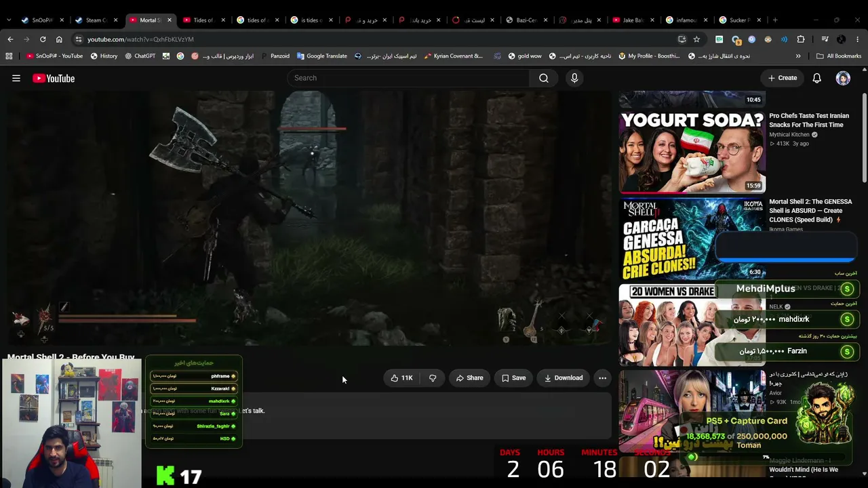Image resolution: width=868 pixels, height=488 pixels.
Task: Open the ChatGPT bookmark
Action: pos(140,56)
